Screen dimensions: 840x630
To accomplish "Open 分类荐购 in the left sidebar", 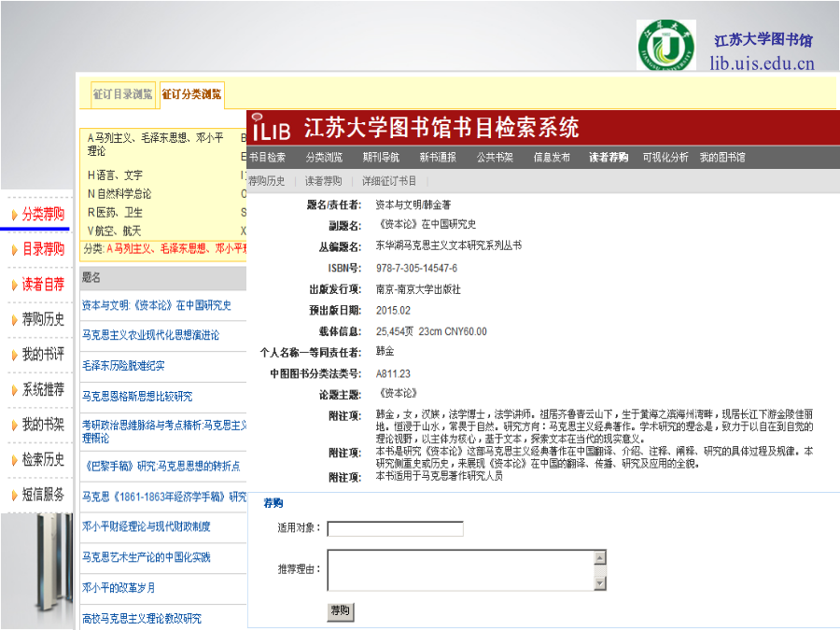I will [x=43, y=215].
